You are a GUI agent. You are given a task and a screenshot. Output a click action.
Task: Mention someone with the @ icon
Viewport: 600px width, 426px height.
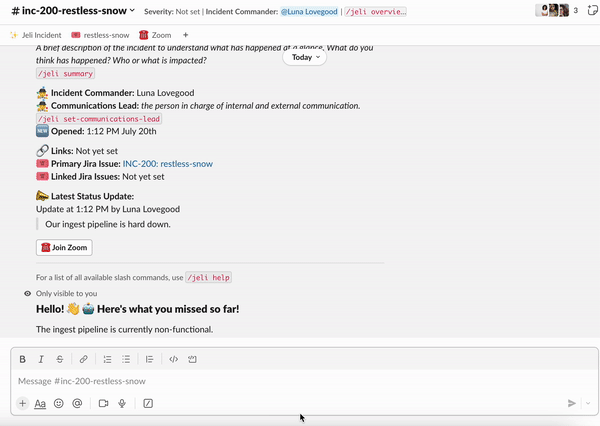pos(77,403)
